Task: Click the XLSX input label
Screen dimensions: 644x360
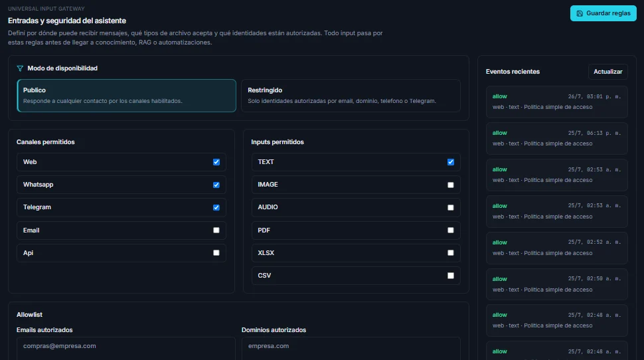Action: [266, 253]
